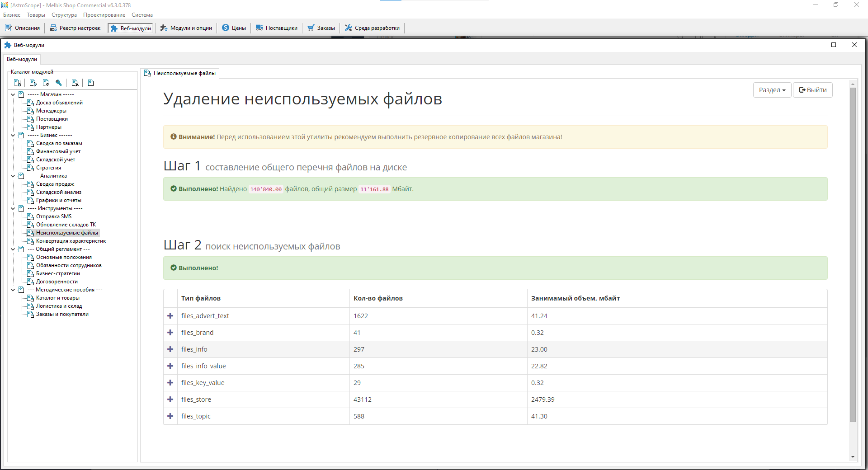
Task: Click the Описания toolbar icon
Action: point(9,28)
